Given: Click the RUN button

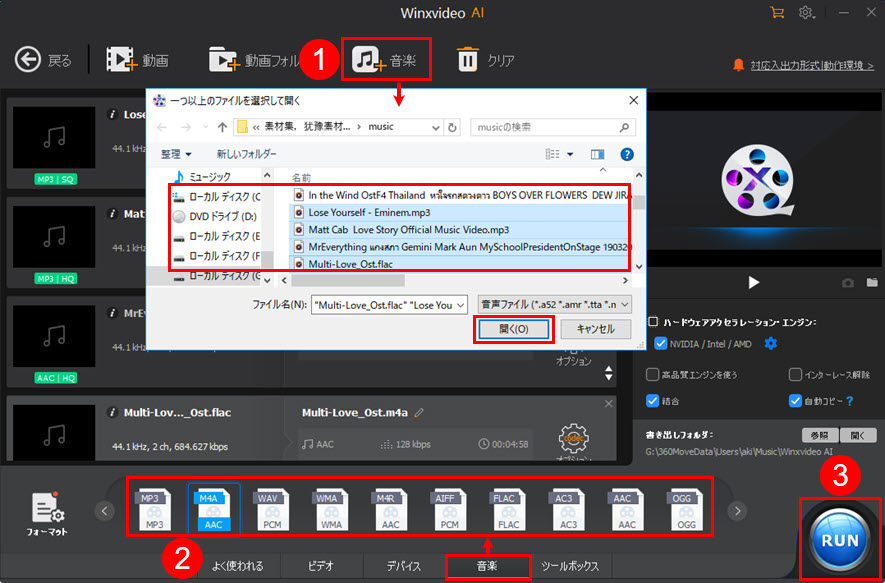Looking at the screenshot, I should pyautogui.click(x=840, y=540).
